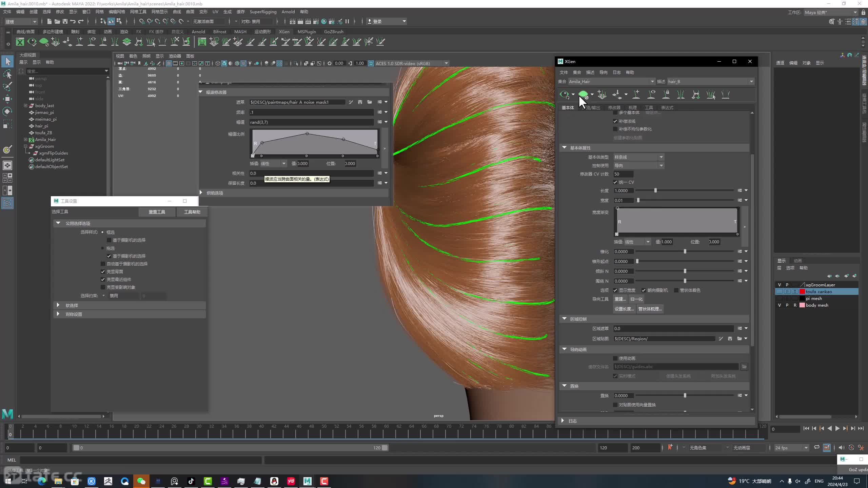Open Microsoft Edge from the Windows taskbar
This screenshot has height=488, width=868.
[x=41, y=481]
